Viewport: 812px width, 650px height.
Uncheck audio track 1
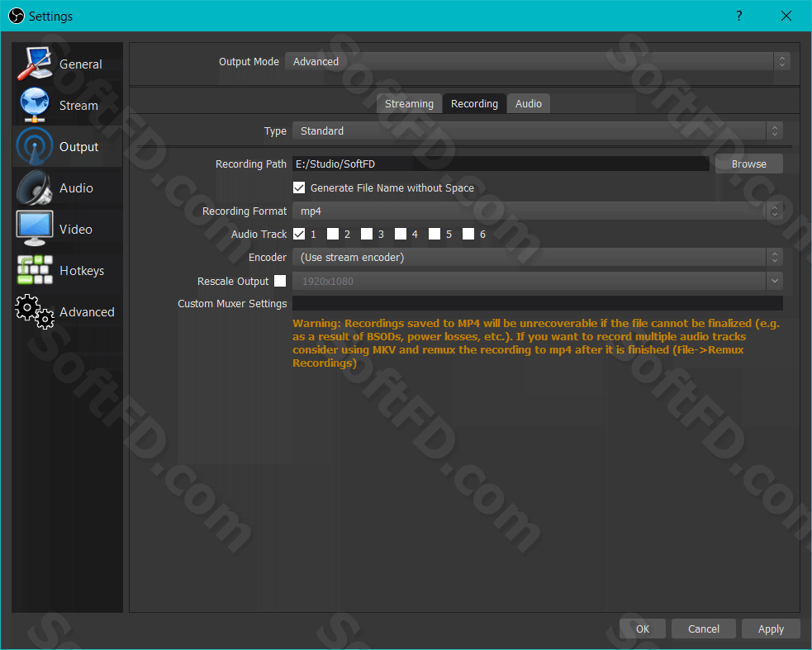[299, 234]
